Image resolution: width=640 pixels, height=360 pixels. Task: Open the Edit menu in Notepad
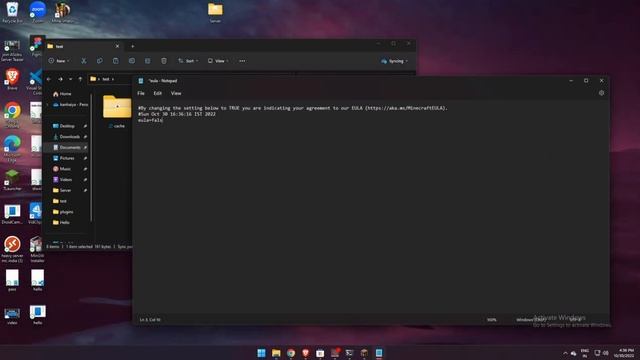coord(158,93)
